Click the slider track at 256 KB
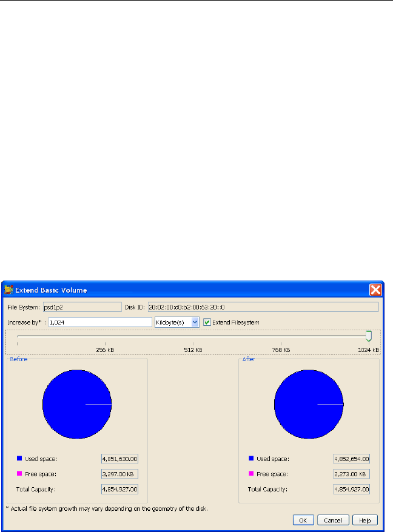 tap(105, 336)
